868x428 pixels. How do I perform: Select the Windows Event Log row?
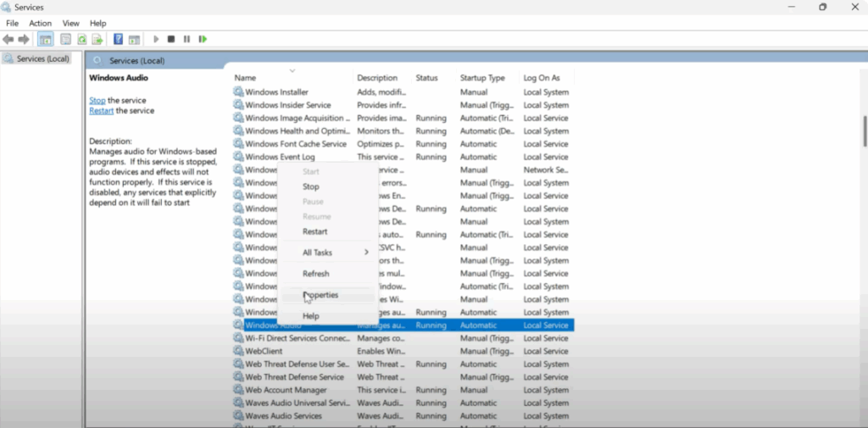(x=403, y=157)
